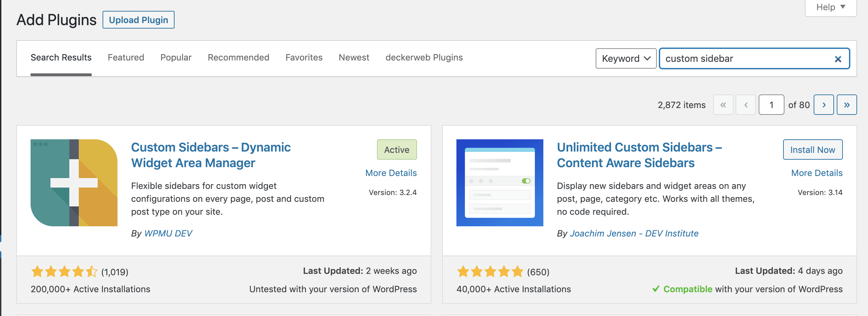Screen dimensions: 868x316
Task: Click the current page number field
Action: (771, 105)
